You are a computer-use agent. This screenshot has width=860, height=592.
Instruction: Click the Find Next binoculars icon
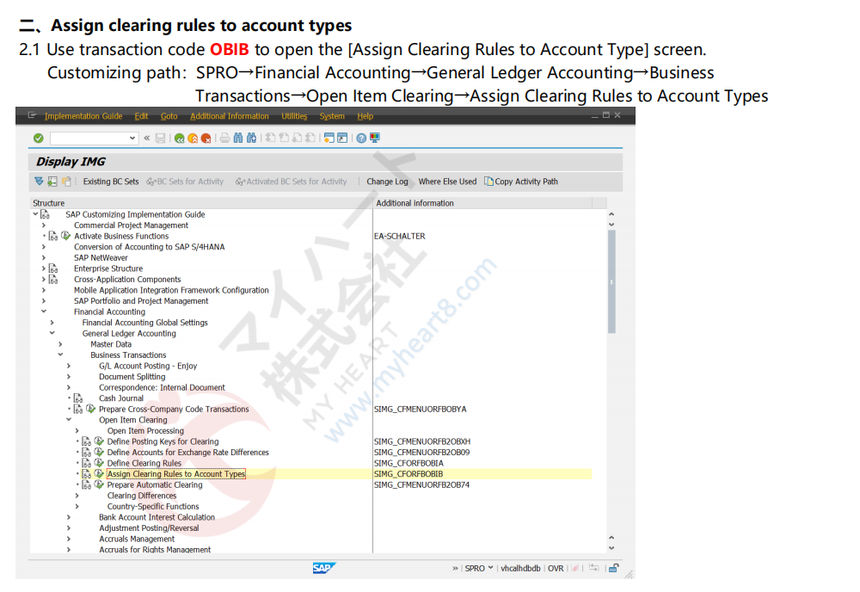[251, 138]
